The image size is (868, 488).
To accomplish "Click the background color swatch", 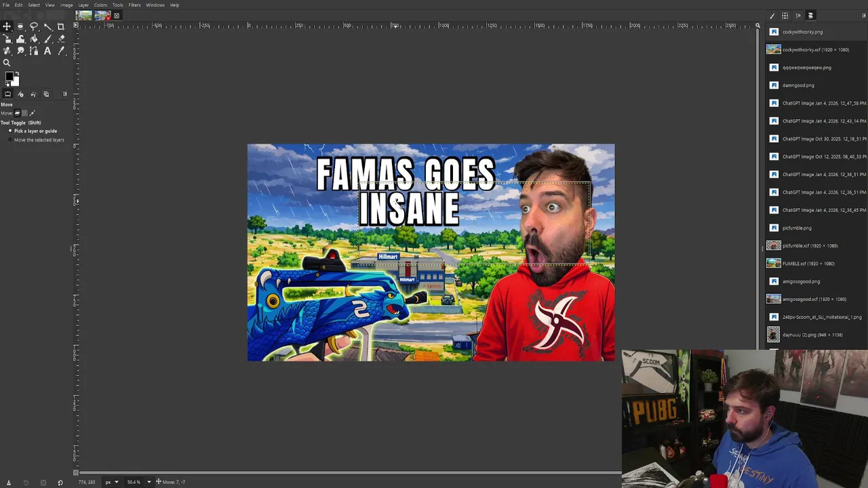I will click(16, 82).
